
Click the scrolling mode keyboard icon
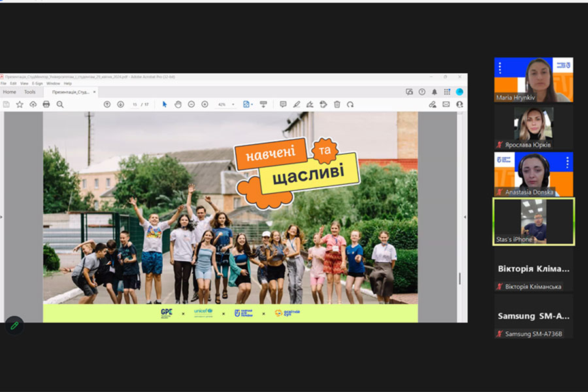(263, 105)
